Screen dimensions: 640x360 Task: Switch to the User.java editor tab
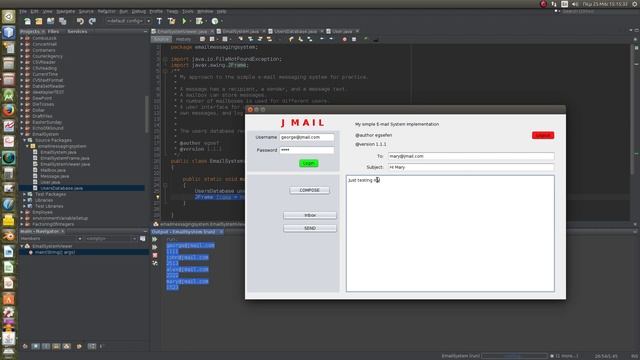point(342,31)
